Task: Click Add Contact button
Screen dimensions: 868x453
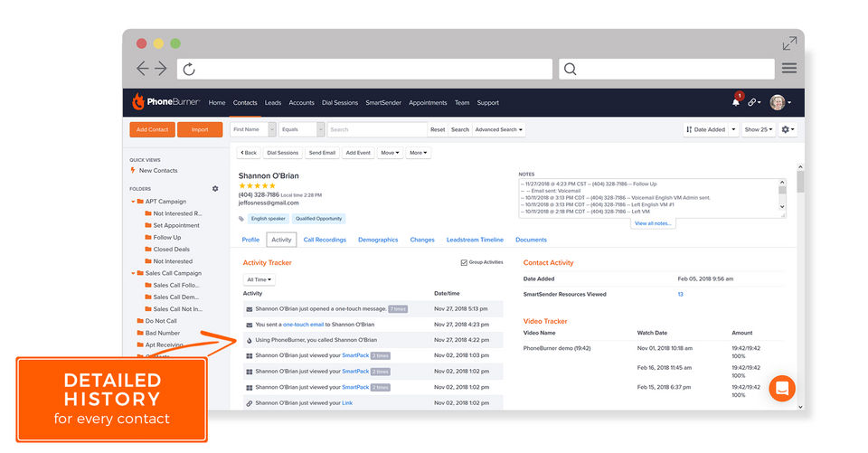Action: point(152,129)
